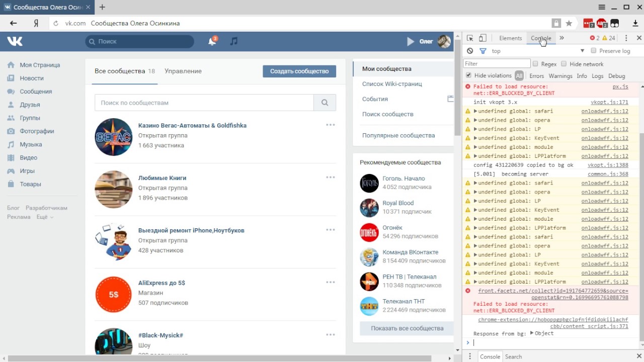Expand more DevTools tabs chevron
Viewport: 644px width, 362px height.
[x=561, y=38]
